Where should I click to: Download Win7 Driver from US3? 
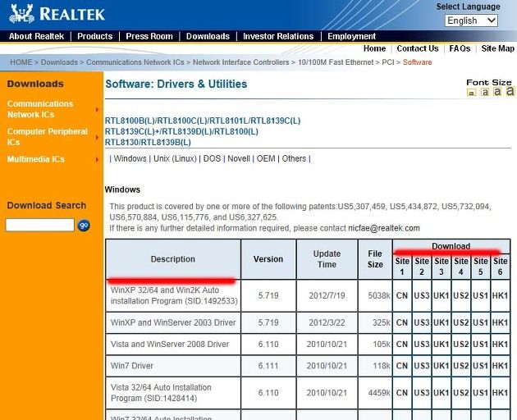422,366
